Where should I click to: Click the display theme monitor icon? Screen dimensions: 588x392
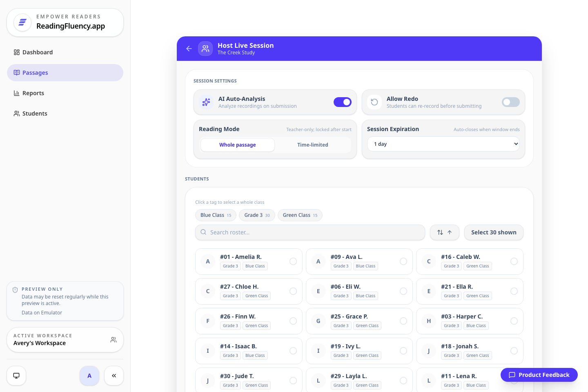(x=16, y=376)
